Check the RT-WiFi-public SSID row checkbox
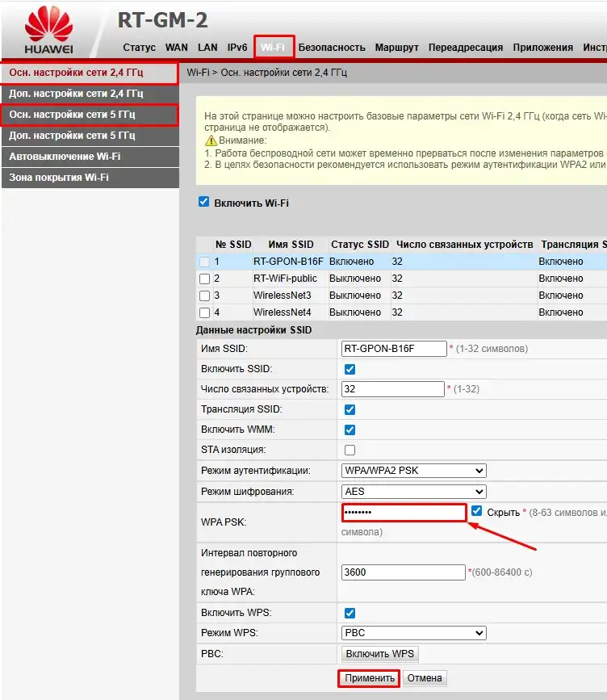Image resolution: width=607 pixels, height=700 pixels. [204, 279]
